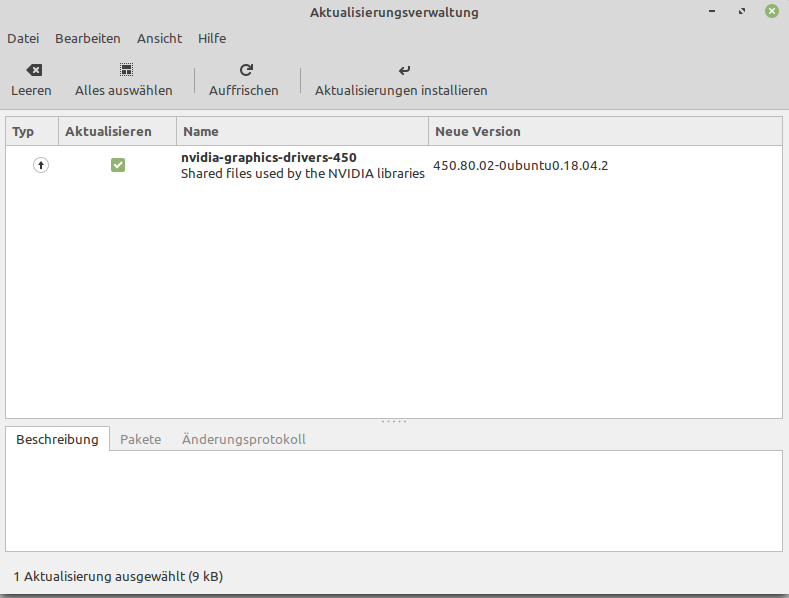
Task: Maximize the Aktualisierungsverwaltung window
Action: tap(742, 11)
